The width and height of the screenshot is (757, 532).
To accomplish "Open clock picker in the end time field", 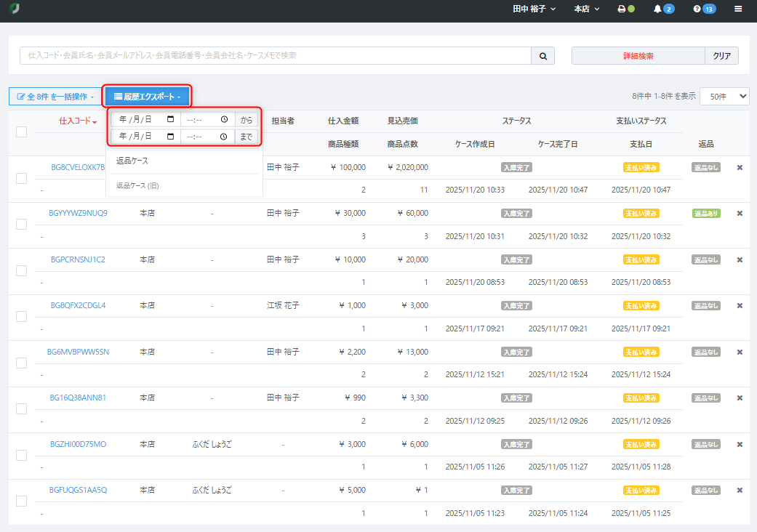I will click(x=224, y=136).
